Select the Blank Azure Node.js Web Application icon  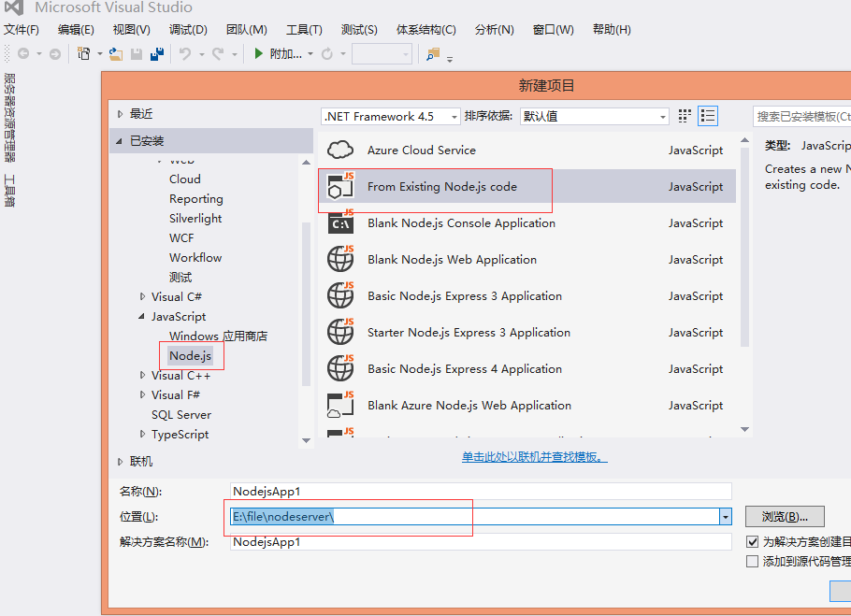(340, 405)
